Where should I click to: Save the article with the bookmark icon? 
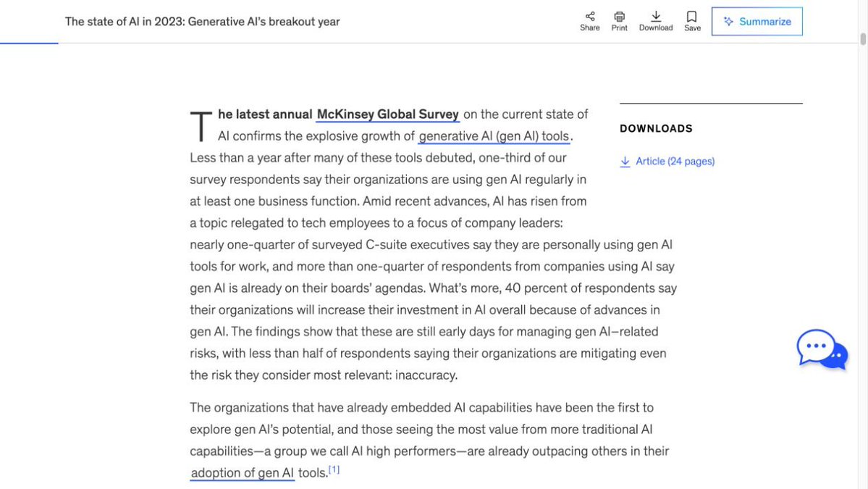click(x=692, y=16)
